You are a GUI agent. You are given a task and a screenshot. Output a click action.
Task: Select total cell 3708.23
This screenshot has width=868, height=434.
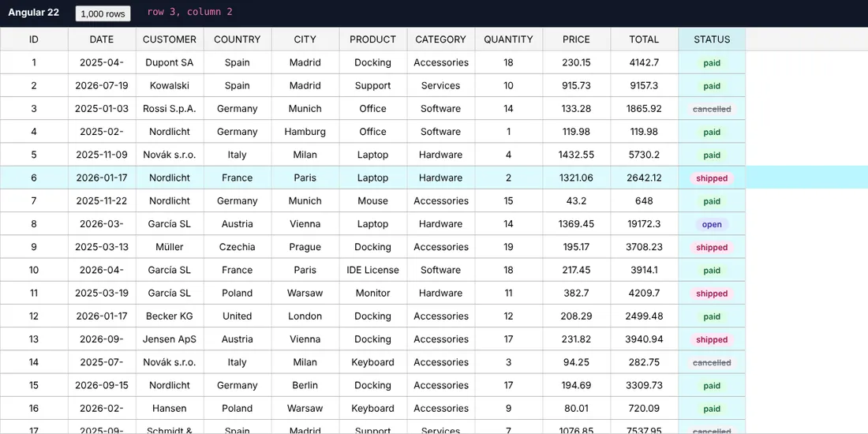[x=645, y=247]
